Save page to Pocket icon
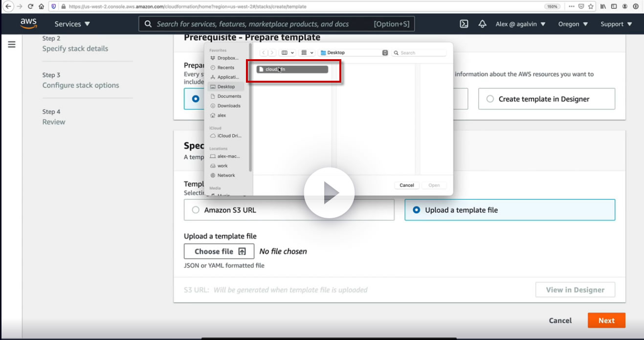Screen dimensions: 644x340 [581, 6]
